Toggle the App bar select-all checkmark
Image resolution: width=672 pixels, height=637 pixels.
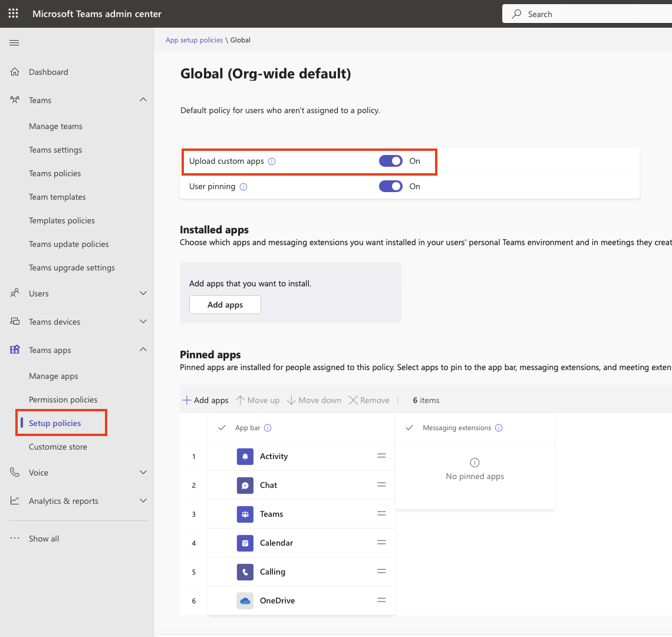(222, 428)
